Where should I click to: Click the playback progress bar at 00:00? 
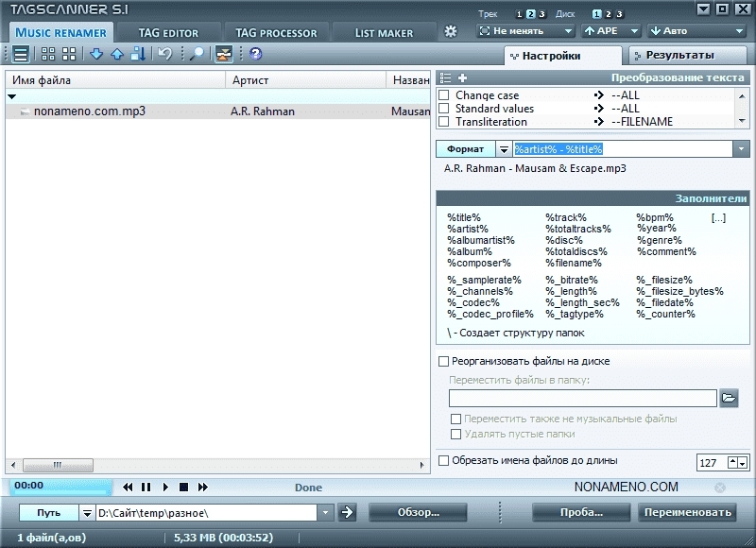[x=60, y=488]
